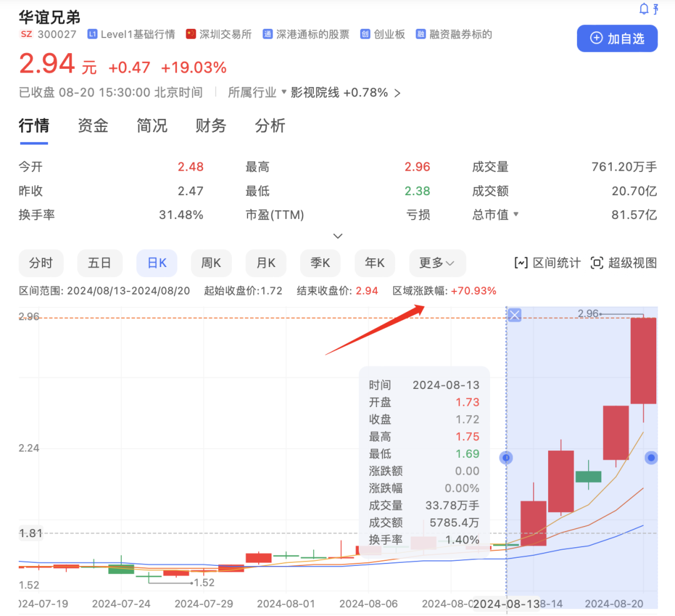The width and height of the screenshot is (675, 616).
Task: Click the 融 margin trading badge icon
Action: pos(421,34)
